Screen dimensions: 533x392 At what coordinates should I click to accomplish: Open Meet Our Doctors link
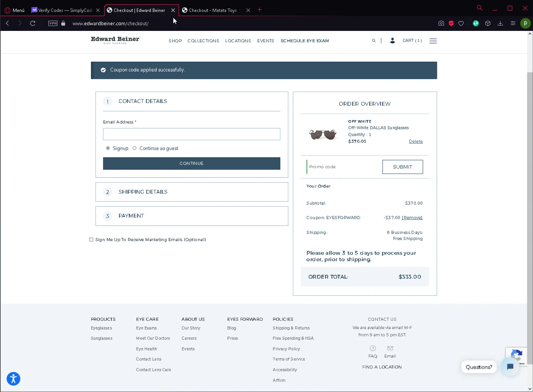coord(153,338)
